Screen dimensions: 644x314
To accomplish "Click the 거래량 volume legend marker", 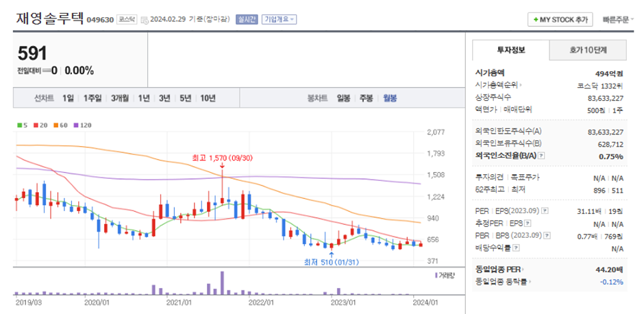I will (436, 275).
